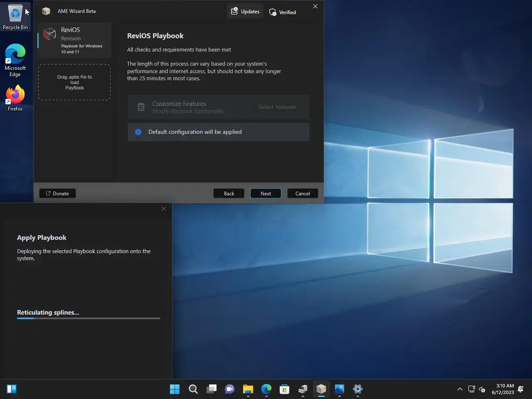Open the Microsoft Edge desktop shortcut
Viewport: 532px width, 399px height.
[15, 60]
